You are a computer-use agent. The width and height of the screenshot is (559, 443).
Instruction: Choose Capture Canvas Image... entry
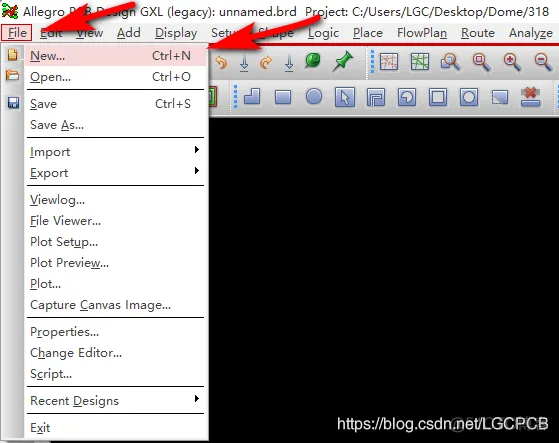pyautogui.click(x=116, y=305)
